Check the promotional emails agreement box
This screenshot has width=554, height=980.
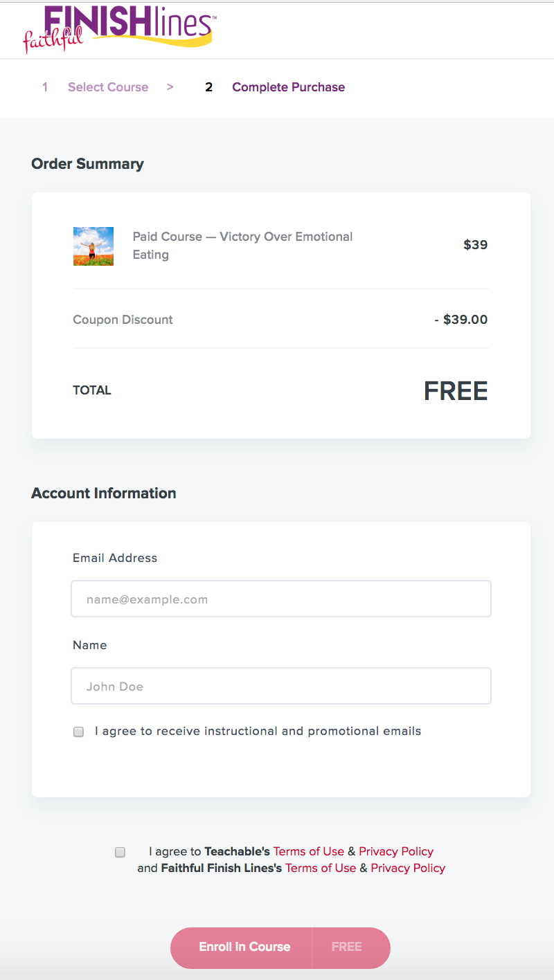(79, 732)
